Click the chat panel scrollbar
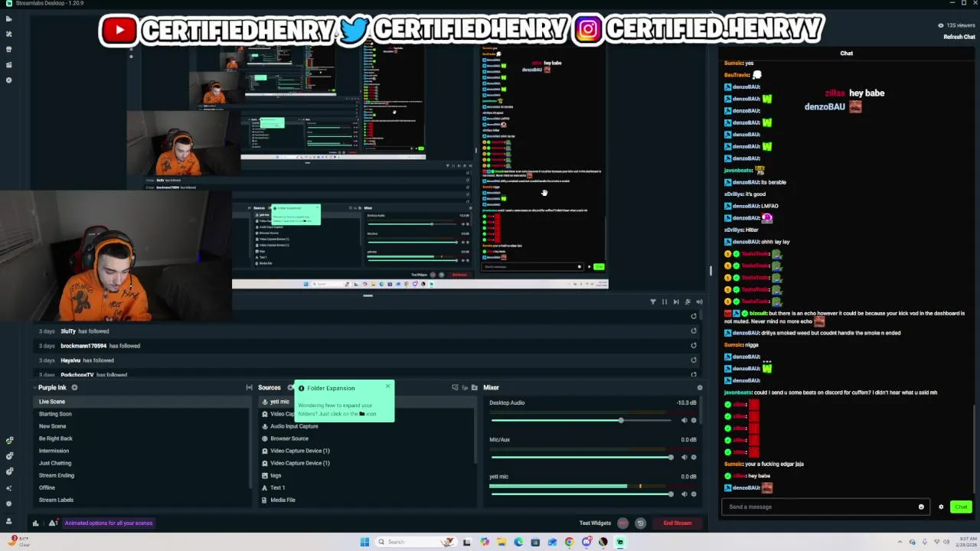The width and height of the screenshot is (980, 551). pyautogui.click(x=974, y=448)
